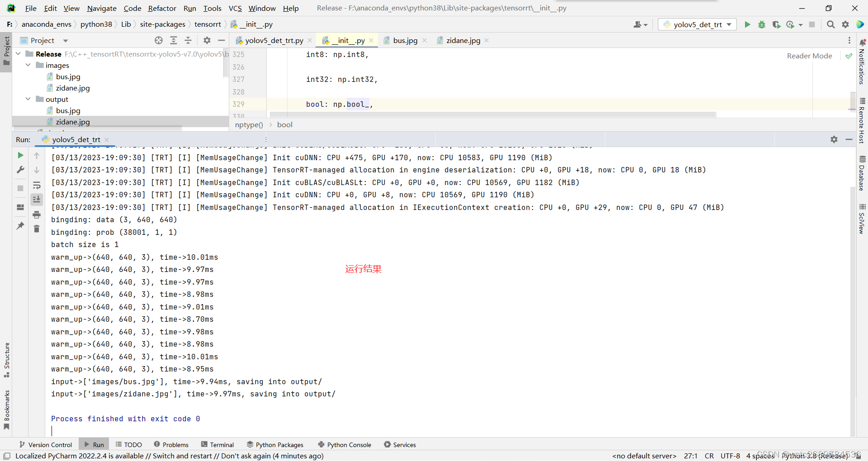
Task: Open the Refactor menu
Action: coord(162,8)
